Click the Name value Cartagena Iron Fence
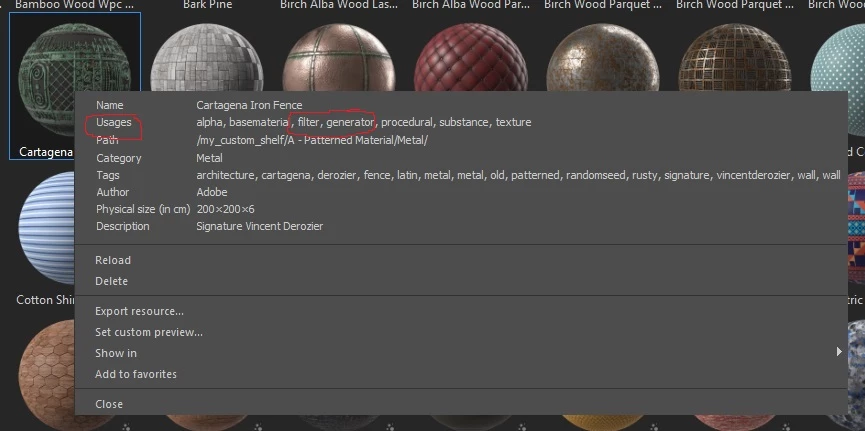This screenshot has width=865, height=431. [249, 105]
